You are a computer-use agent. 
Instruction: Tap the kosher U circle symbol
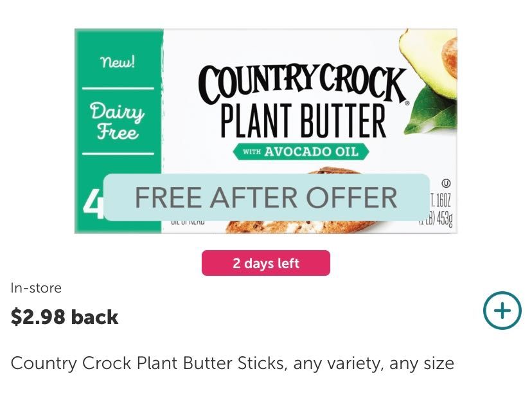[x=446, y=183]
